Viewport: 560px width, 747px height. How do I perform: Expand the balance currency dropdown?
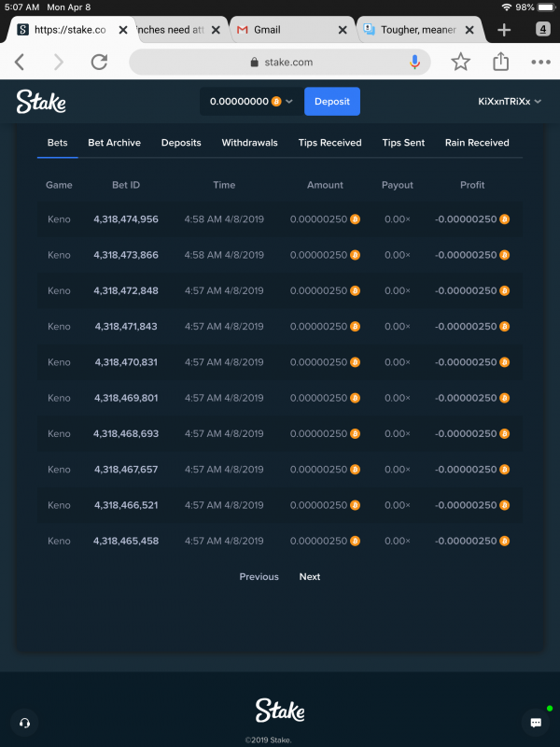pos(289,102)
